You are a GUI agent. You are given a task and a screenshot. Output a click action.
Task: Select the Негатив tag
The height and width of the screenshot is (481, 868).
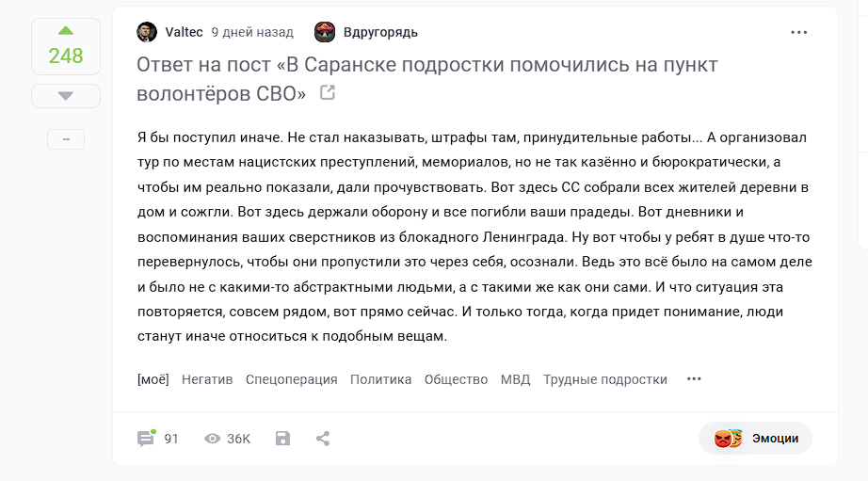pos(207,379)
